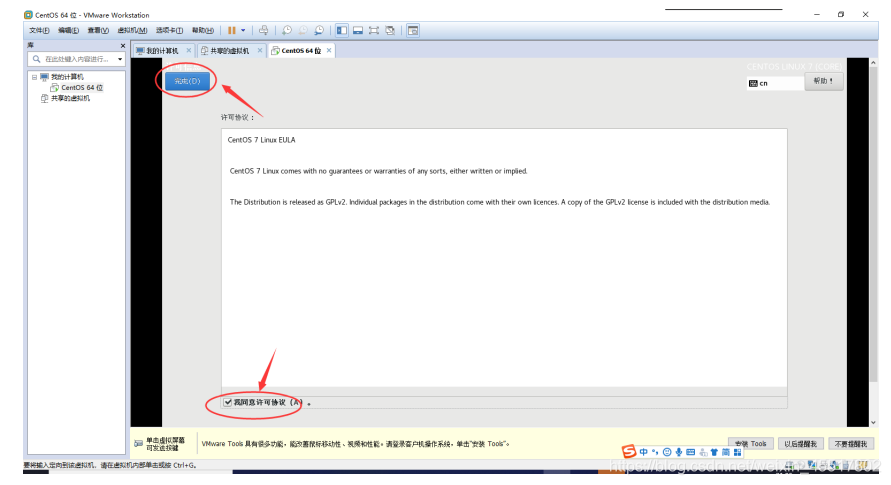The image size is (891, 485).
Task: Open the snapshot manager toolbar icon
Action: (x=319, y=31)
